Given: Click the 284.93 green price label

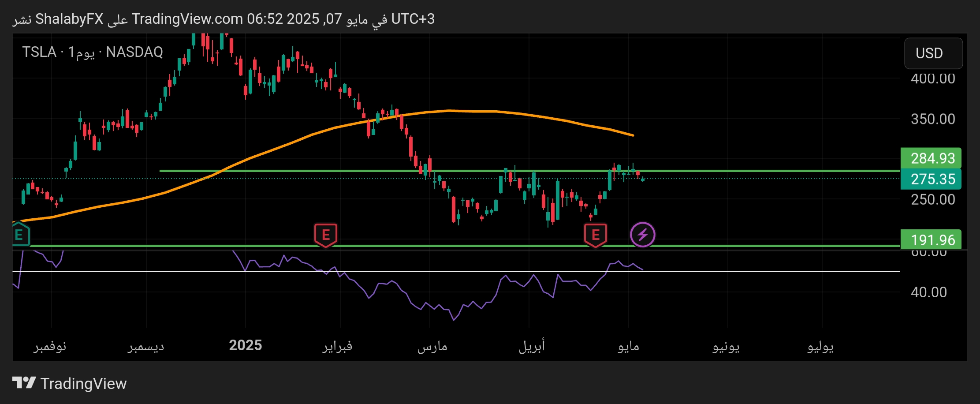Looking at the screenshot, I should tap(931, 158).
